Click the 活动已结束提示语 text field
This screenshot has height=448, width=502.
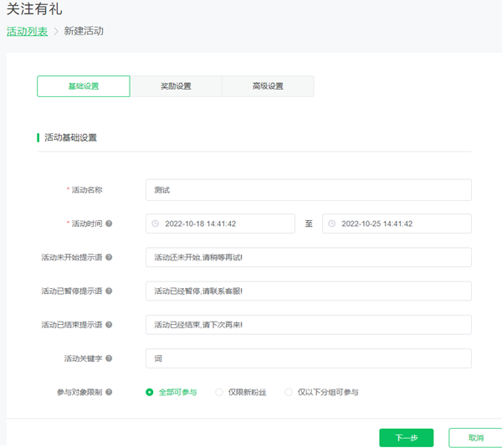click(x=308, y=325)
